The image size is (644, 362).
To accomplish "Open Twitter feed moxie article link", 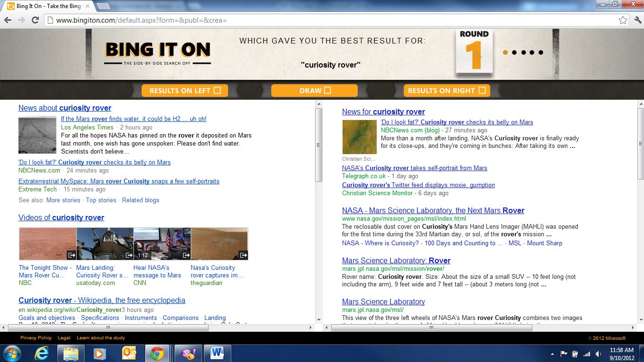I will (x=418, y=185).
